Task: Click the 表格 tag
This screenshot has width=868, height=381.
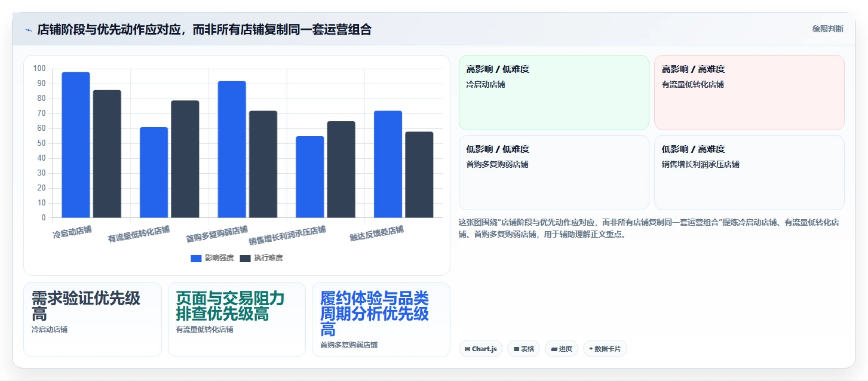Action: (523, 349)
